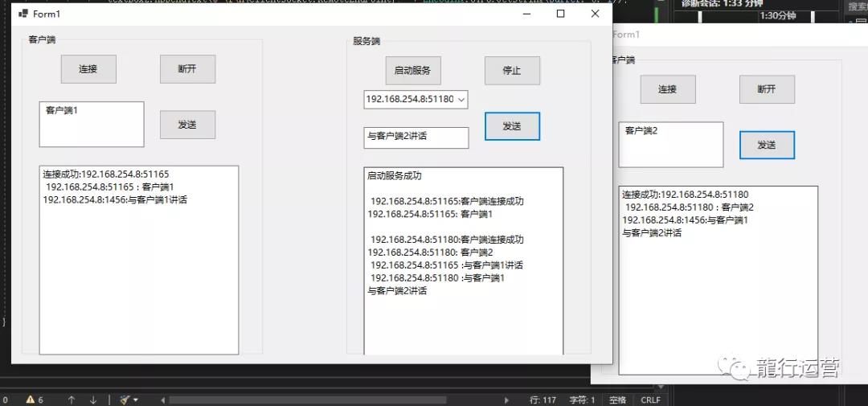The height and width of the screenshot is (406, 868).
Task: Close the front Form1 window
Action: 595,14
